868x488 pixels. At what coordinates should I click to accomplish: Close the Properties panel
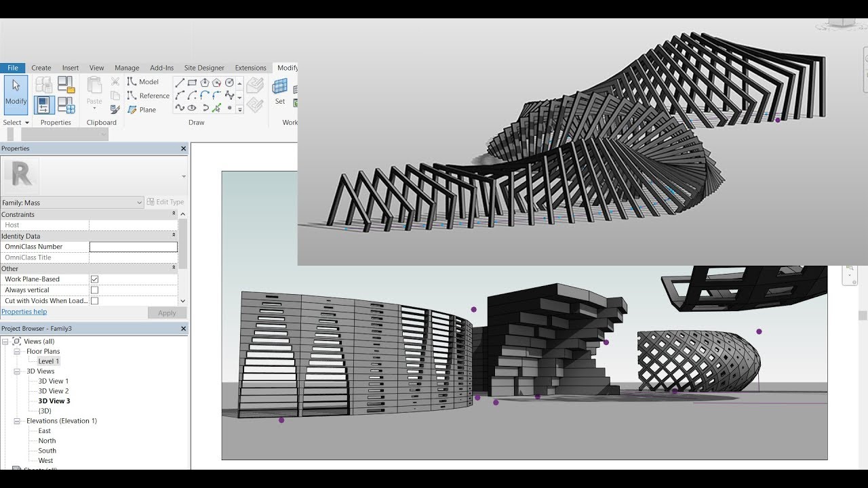pyautogui.click(x=183, y=148)
